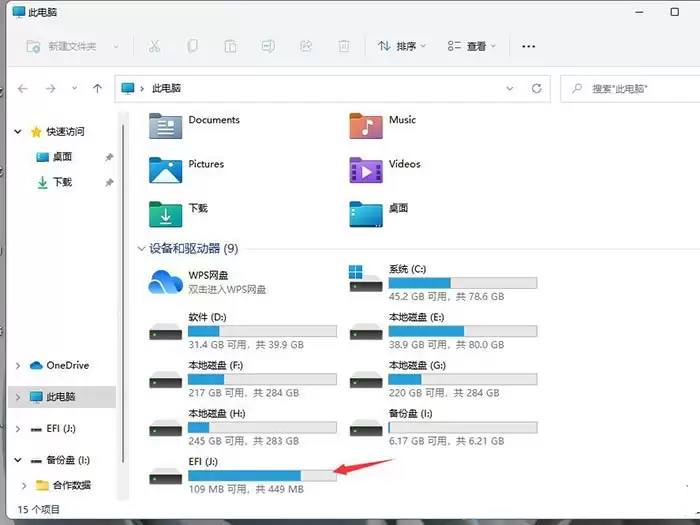This screenshot has width=700, height=525.
Task: Collapse 快速访问 in navigation pane
Action: 18,131
